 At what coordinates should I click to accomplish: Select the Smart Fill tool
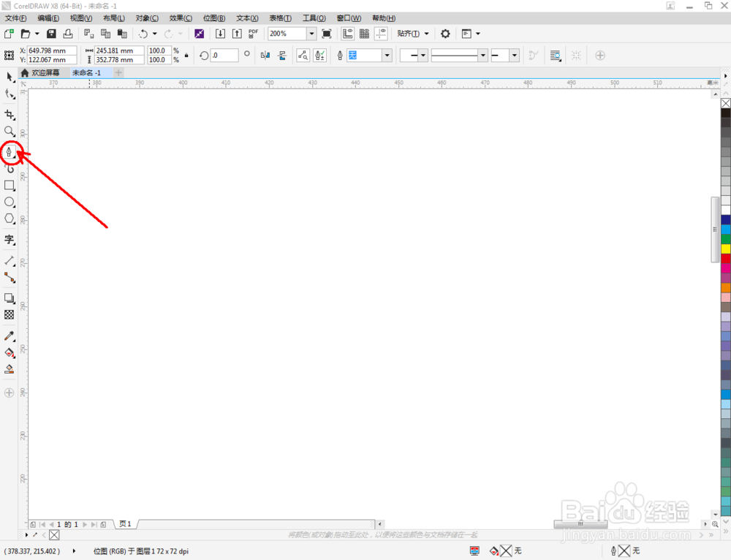tap(10, 369)
